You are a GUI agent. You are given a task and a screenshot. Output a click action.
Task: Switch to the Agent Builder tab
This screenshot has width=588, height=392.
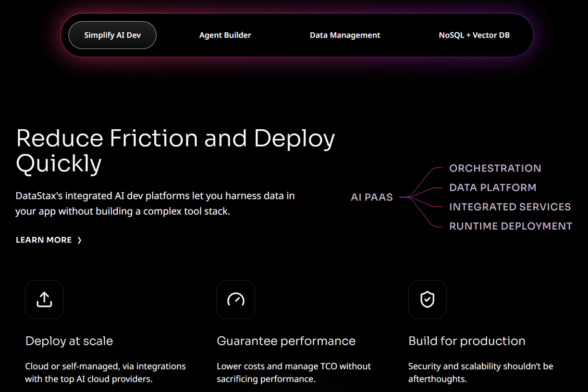(225, 35)
